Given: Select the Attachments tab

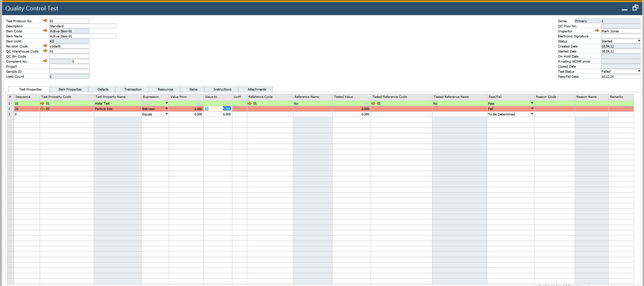Looking at the screenshot, I should coord(257,89).
